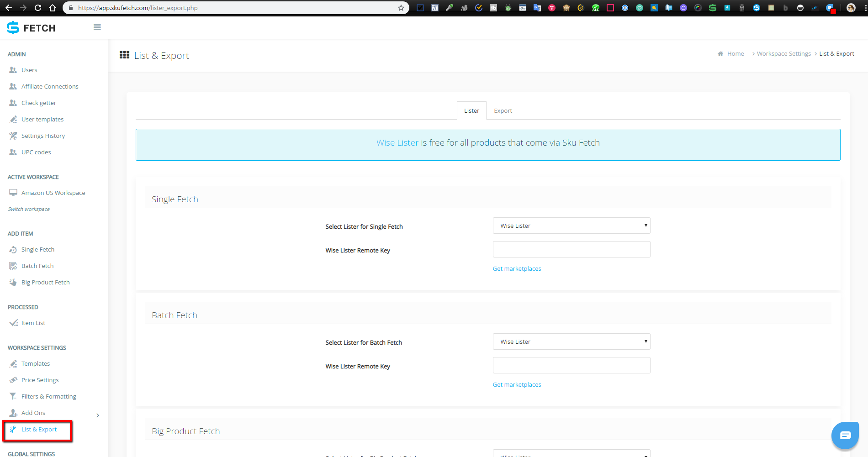
Task: Switch to the Export tab
Action: (x=503, y=110)
